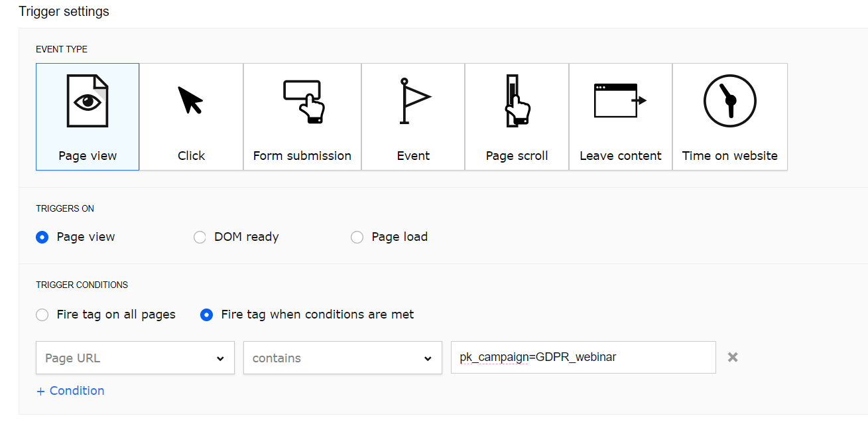Pick the Event flag icon
Viewport: 868px width, 428px height.
414,102
